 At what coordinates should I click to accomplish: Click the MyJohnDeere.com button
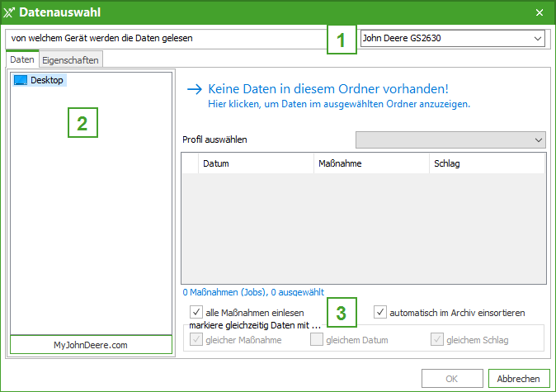pos(91,344)
